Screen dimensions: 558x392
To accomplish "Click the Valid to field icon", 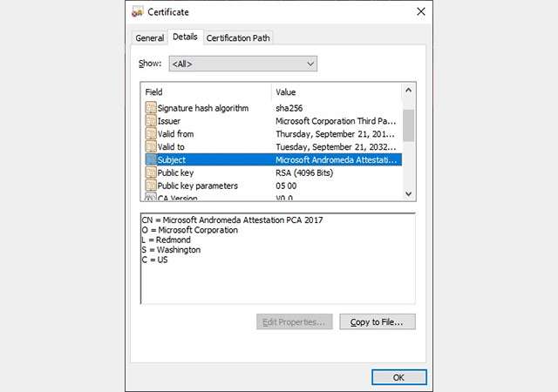I will 151,147.
